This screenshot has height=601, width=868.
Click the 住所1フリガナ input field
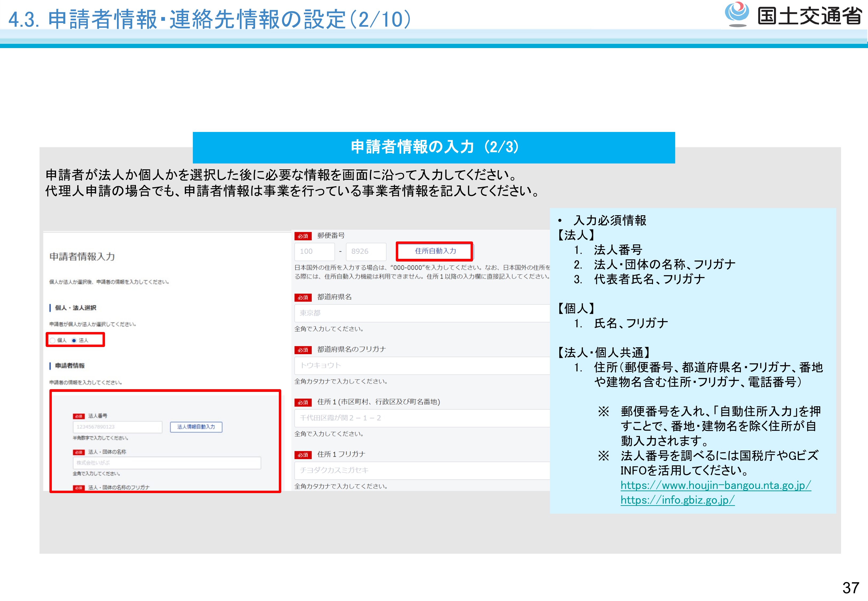[421, 470]
